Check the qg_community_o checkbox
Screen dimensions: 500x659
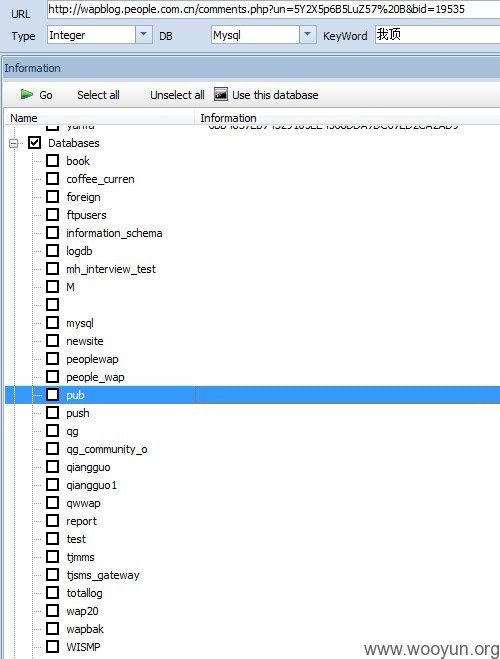pyautogui.click(x=53, y=448)
